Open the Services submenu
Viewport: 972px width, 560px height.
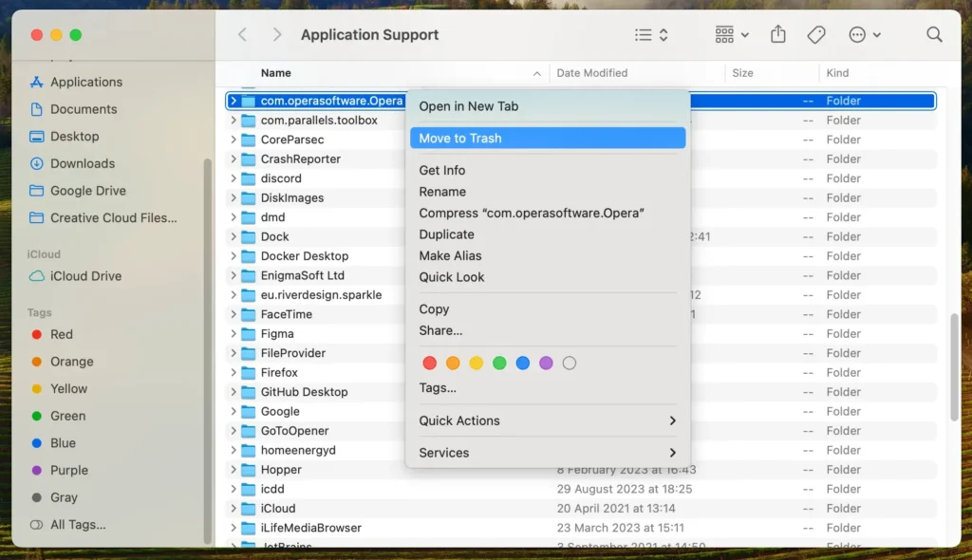pyautogui.click(x=548, y=453)
